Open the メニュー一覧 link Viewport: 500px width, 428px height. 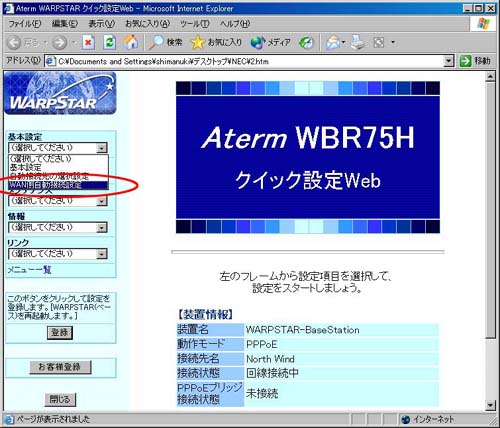[x=29, y=270]
